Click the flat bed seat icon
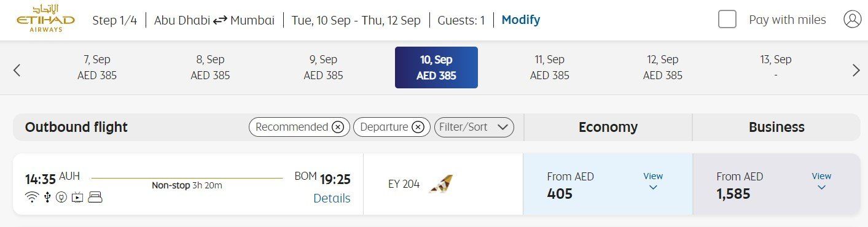This screenshot has width=868, height=227. coord(95,198)
